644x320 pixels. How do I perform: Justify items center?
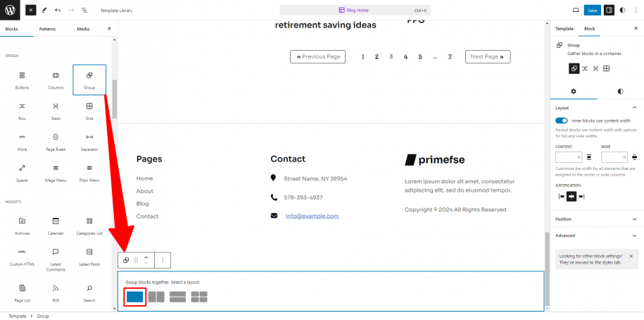pos(572,197)
